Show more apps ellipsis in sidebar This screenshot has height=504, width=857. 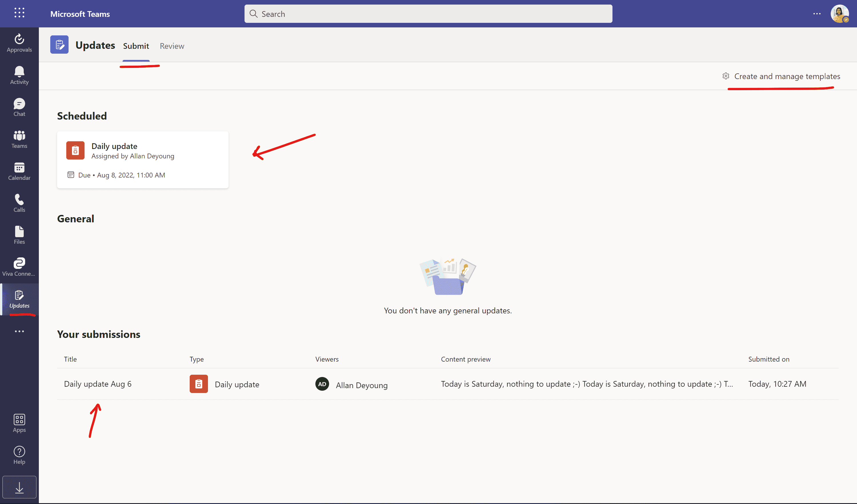click(19, 331)
